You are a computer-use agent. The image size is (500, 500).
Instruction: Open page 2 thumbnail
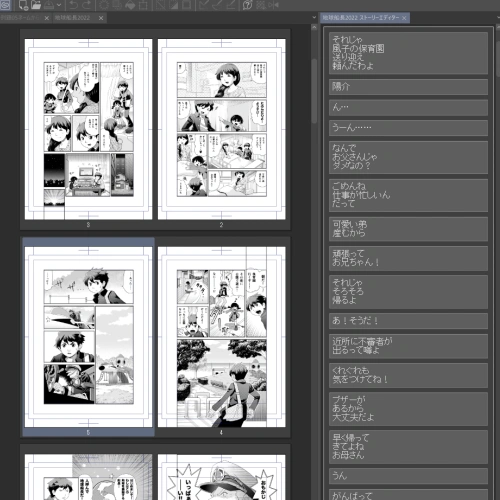221,129
